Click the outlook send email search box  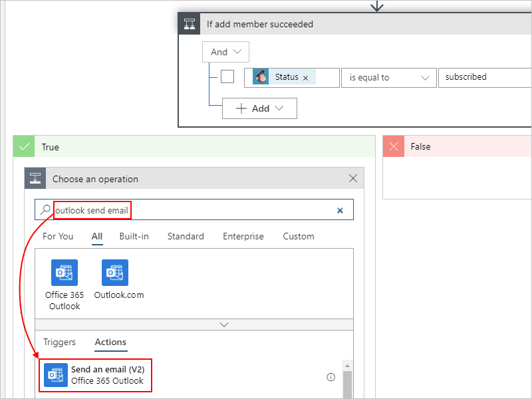click(194, 209)
